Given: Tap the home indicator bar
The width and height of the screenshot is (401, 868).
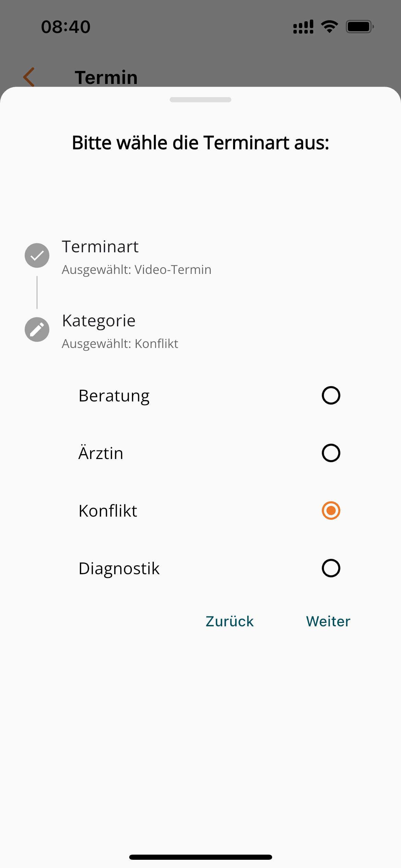Looking at the screenshot, I should [x=200, y=857].
